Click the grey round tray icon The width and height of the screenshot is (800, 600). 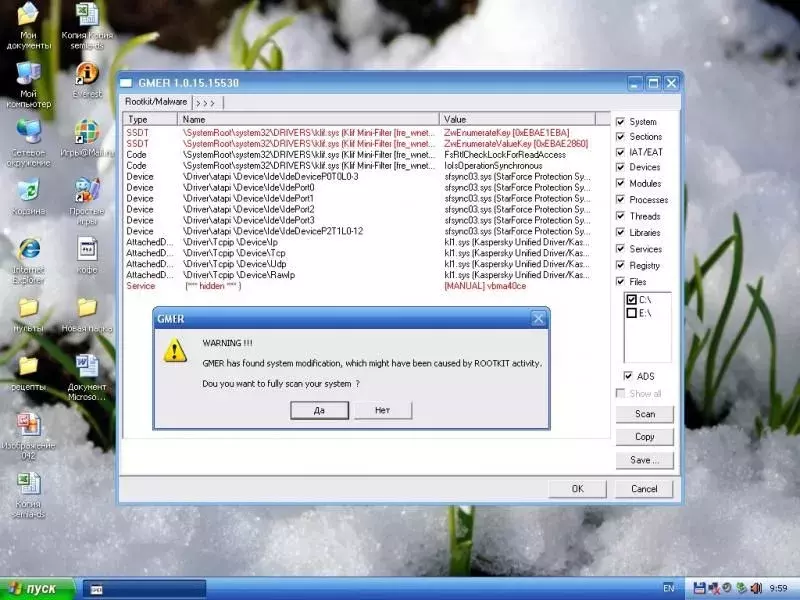click(727, 588)
